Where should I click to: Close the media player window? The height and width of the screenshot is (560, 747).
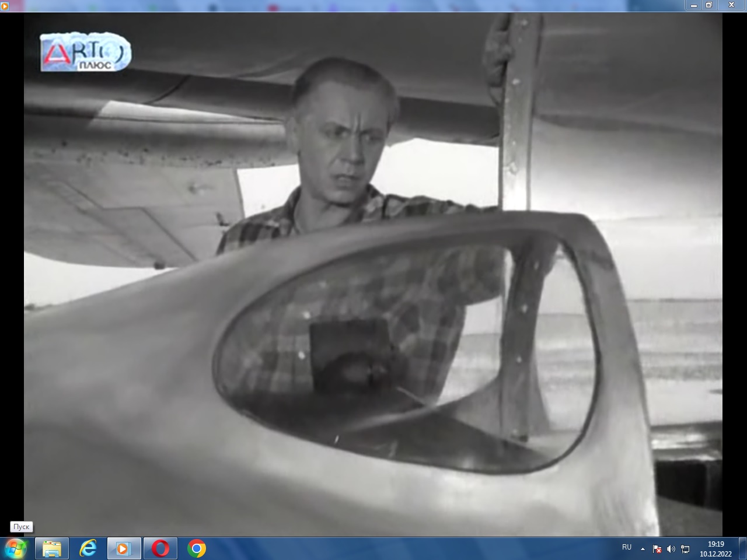[731, 5]
